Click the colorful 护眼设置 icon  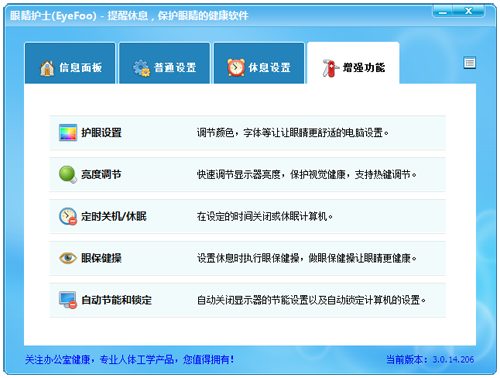68,133
